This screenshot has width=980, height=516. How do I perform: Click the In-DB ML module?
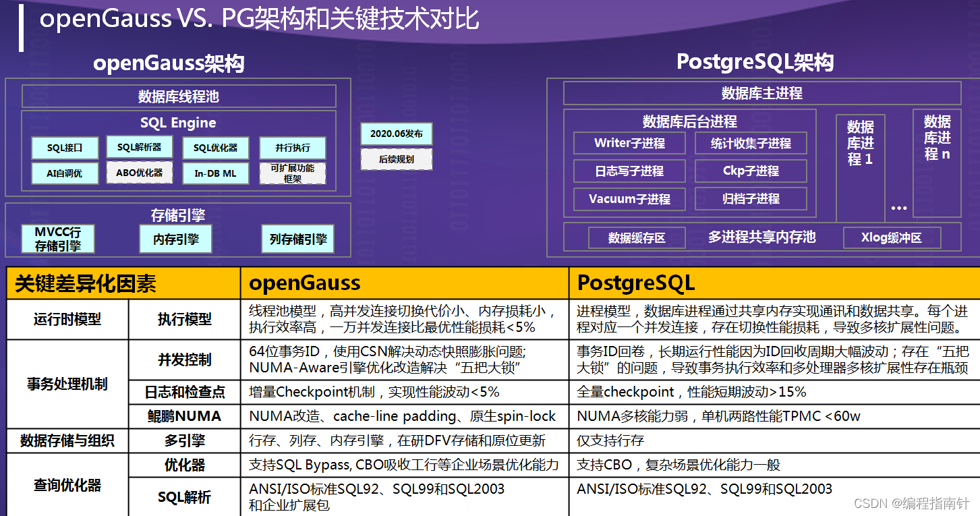pos(215,173)
